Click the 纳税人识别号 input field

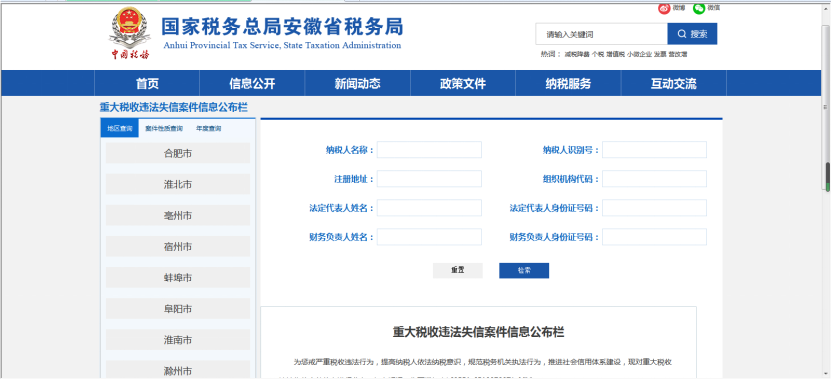click(x=655, y=150)
